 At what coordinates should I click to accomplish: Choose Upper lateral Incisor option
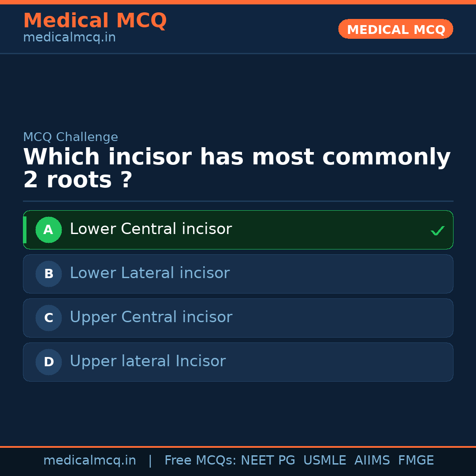click(148, 361)
